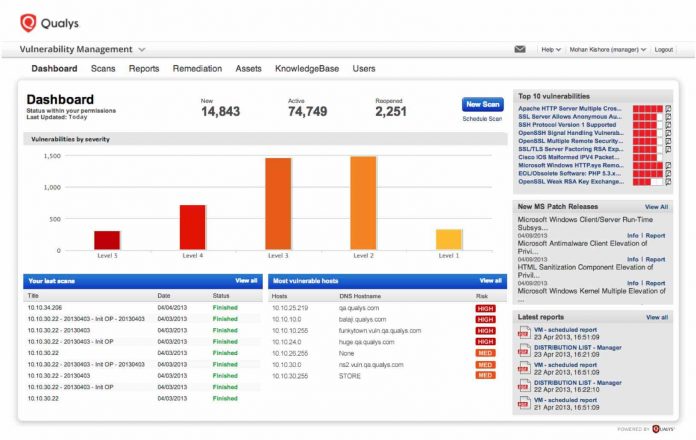
Task: Expand the Mohan Kishore (manager) user menu
Action: tap(607, 49)
